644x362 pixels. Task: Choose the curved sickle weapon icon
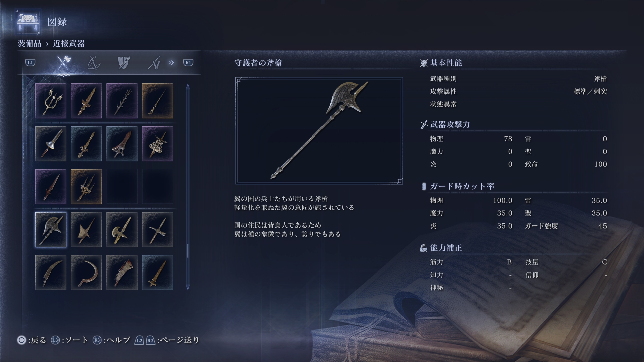pyautogui.click(x=86, y=273)
